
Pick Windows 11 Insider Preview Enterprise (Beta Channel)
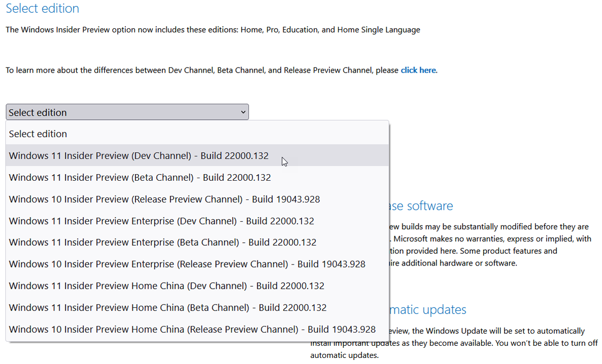[197, 242]
